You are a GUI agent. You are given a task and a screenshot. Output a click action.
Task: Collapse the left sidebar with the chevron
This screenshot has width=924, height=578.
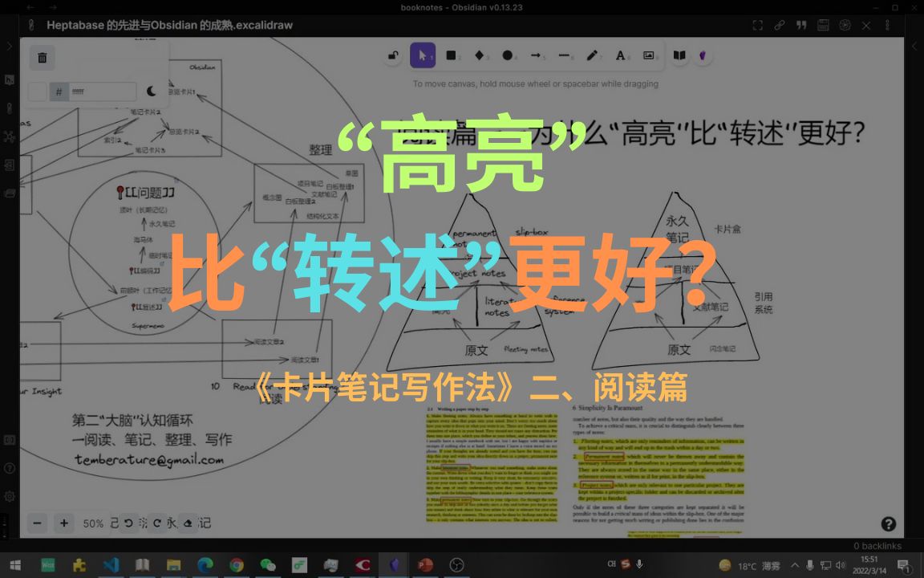click(x=10, y=46)
